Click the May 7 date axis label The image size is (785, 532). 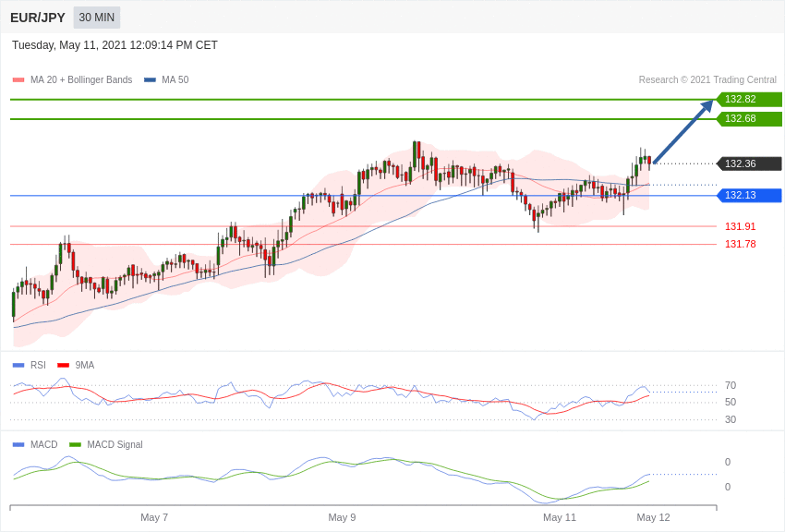(x=154, y=517)
